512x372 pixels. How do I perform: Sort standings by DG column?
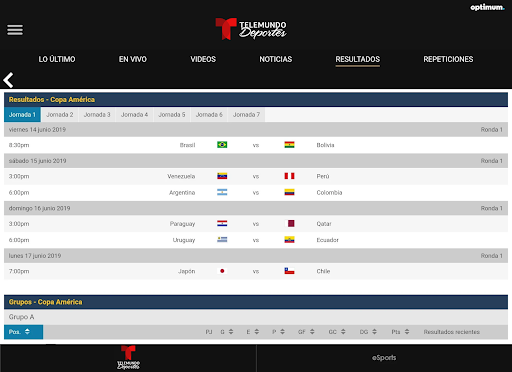coord(368,332)
